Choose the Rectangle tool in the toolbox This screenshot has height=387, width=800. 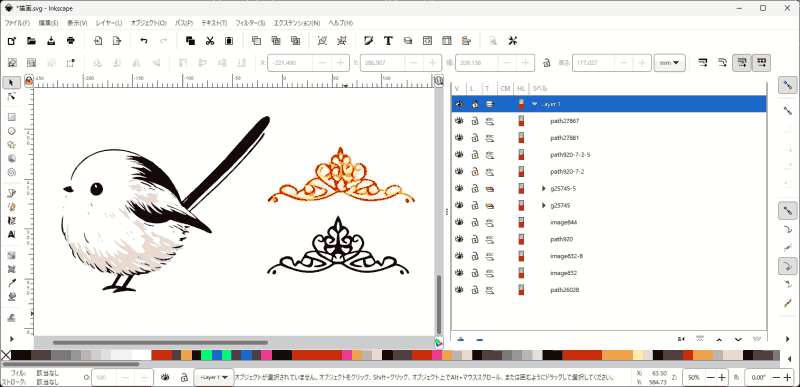click(12, 117)
